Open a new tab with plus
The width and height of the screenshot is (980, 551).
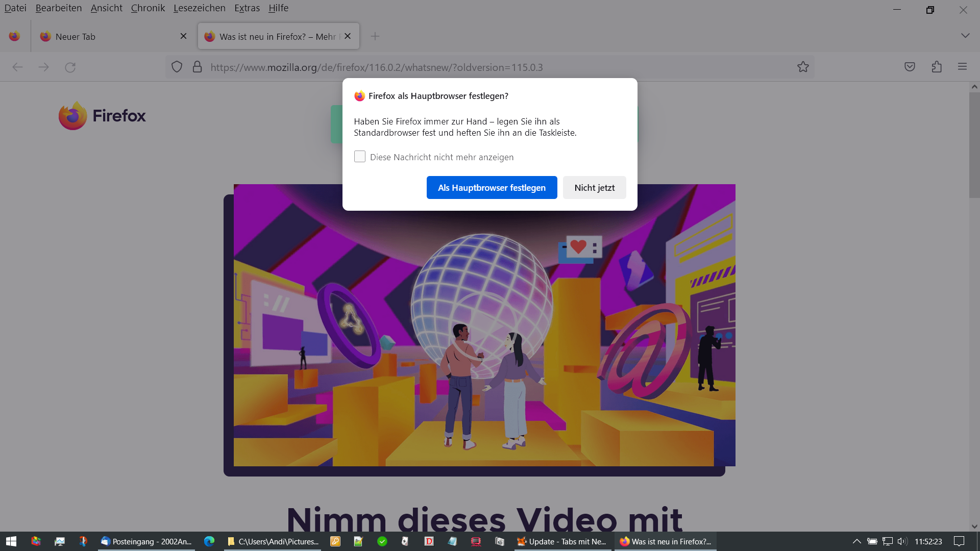375,36
